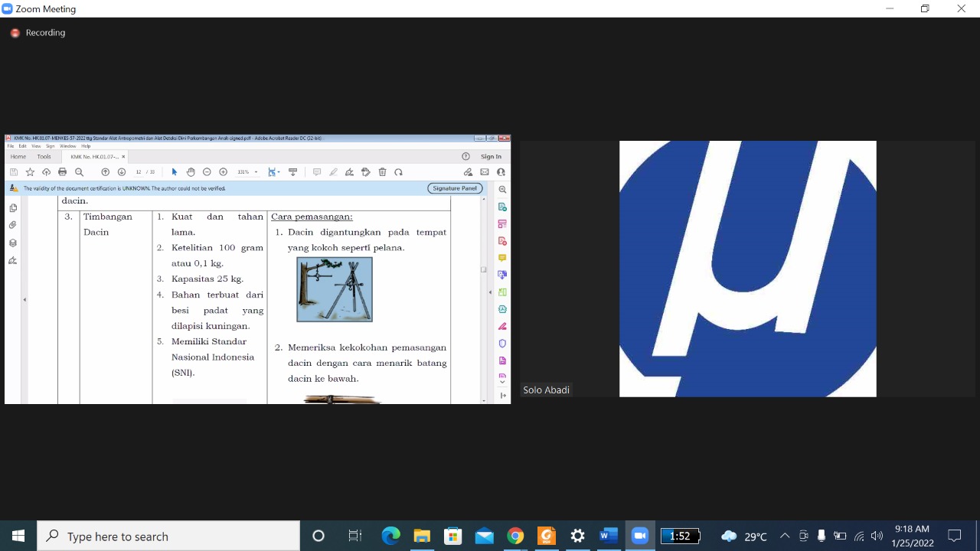
Task: Click the dacin scale illustration in document
Action: pos(335,289)
